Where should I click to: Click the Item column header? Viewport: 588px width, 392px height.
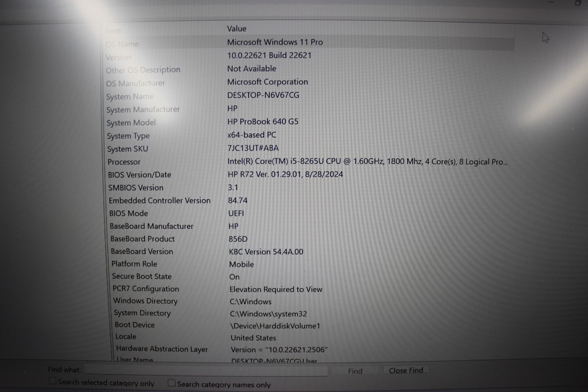coord(113,31)
